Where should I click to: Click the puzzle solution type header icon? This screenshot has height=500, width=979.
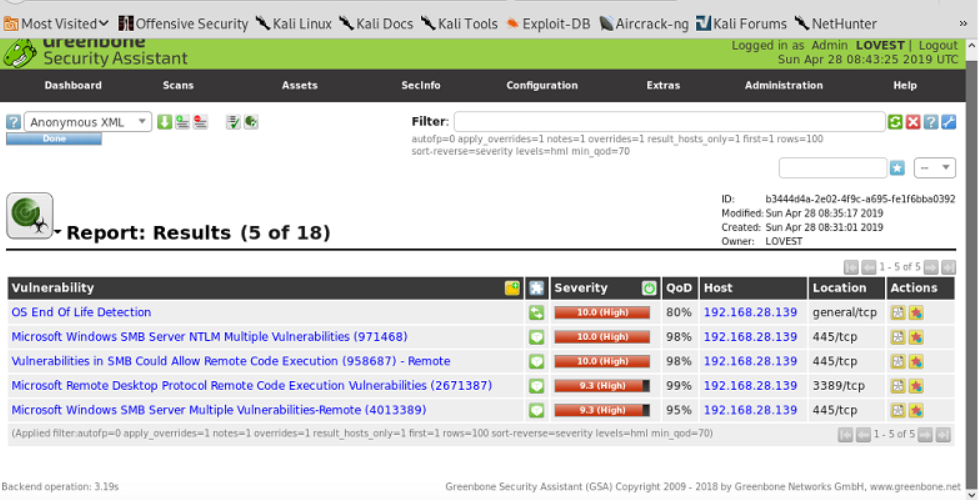click(536, 288)
